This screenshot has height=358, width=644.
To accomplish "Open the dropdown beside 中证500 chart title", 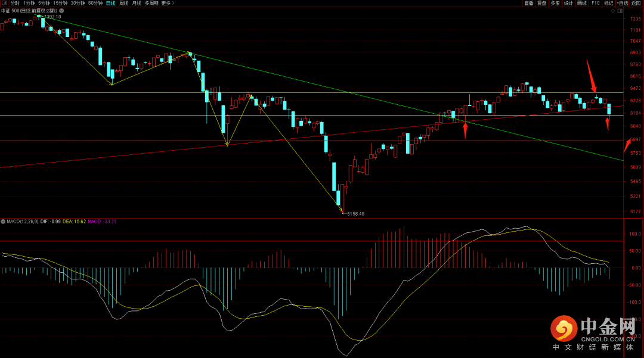I will coord(61,11).
